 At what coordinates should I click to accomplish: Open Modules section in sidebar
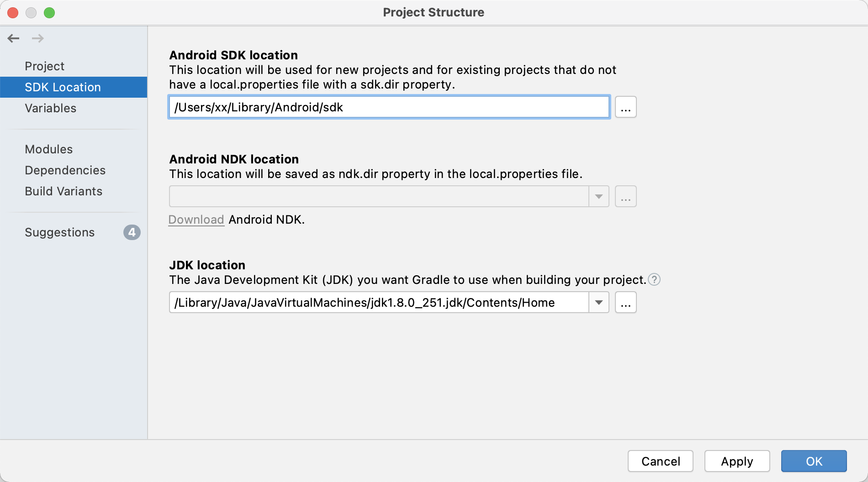[74, 149]
